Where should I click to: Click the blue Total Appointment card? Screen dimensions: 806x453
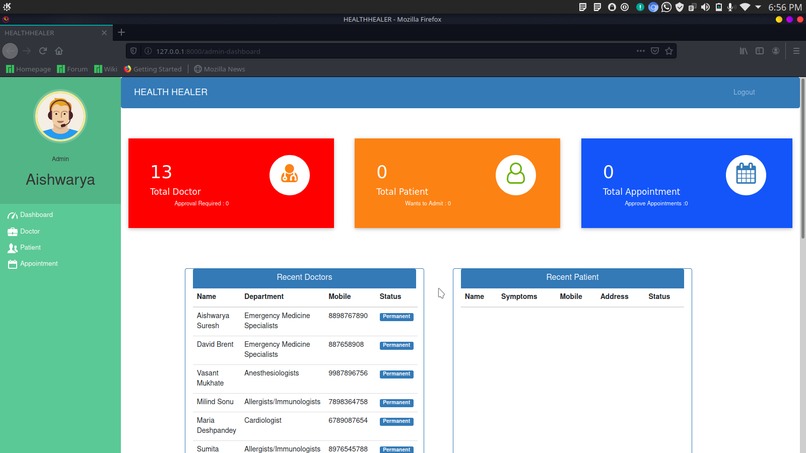click(687, 183)
